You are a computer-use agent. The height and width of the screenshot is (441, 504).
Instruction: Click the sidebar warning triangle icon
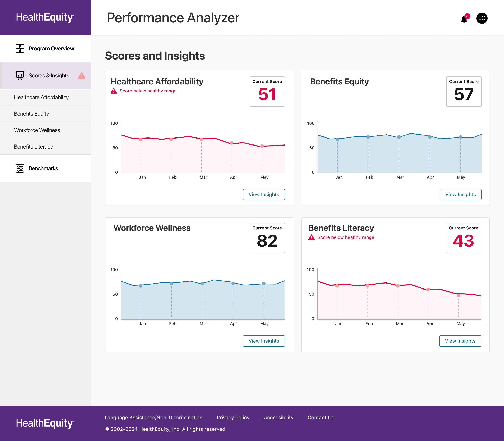[x=82, y=75]
